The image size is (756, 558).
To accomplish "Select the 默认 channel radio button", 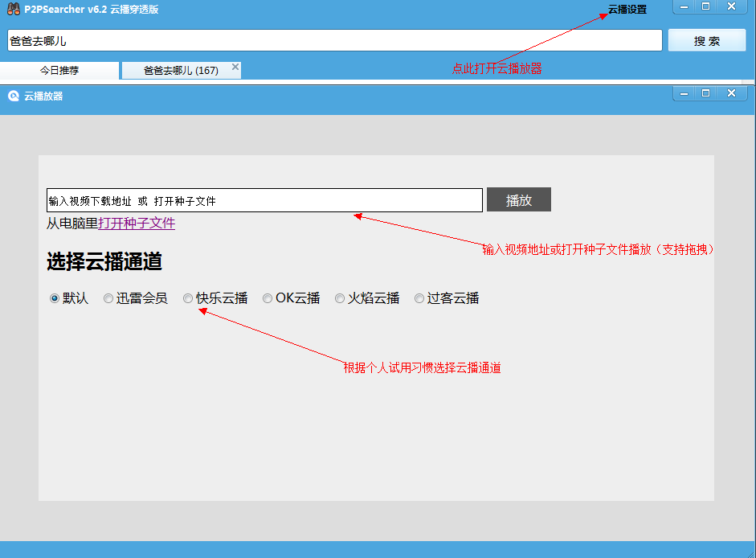I will tap(55, 298).
